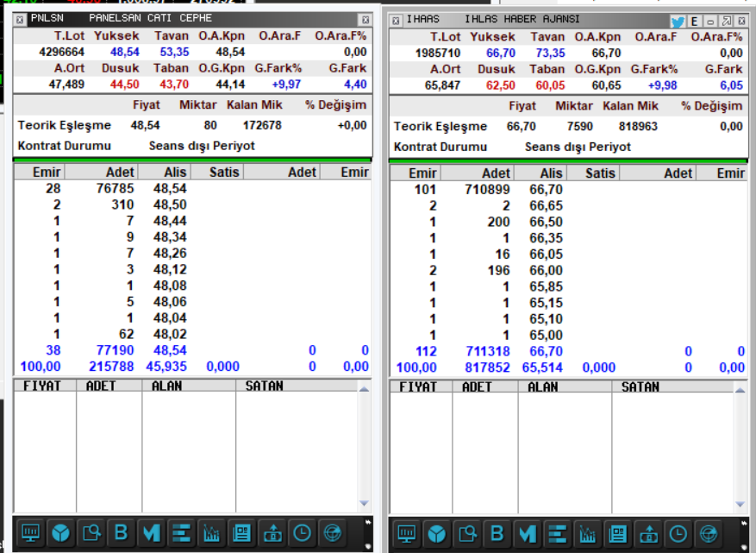Click the left X icon beside PNLSN symbol
Image resolution: width=756 pixels, height=553 pixels.
pyautogui.click(x=20, y=20)
